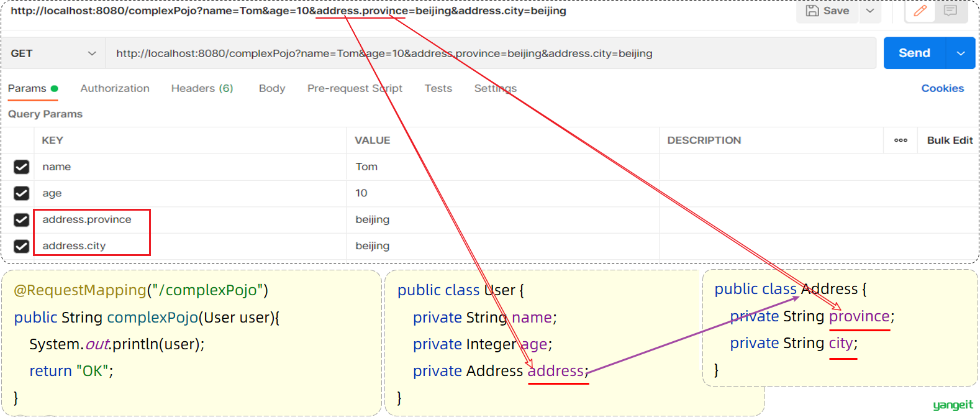Click the 'age' key cell
Image resolution: width=980 pixels, height=417 pixels.
pos(190,193)
